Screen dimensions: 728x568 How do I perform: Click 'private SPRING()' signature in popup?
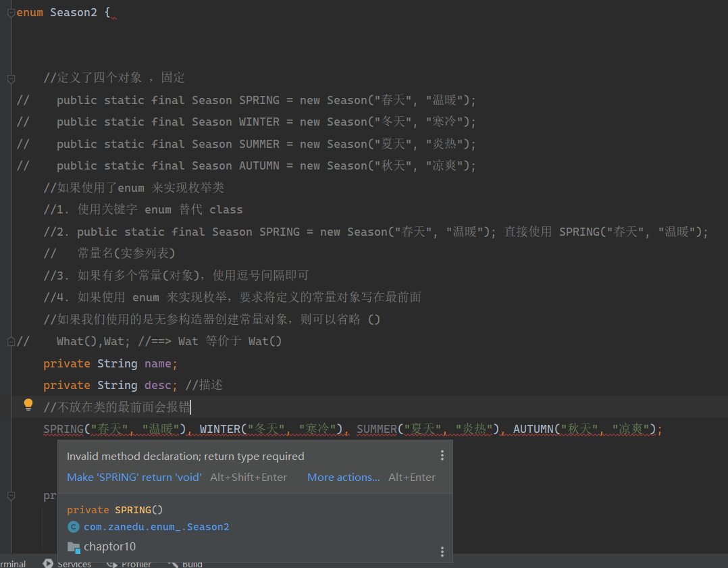[115, 509]
